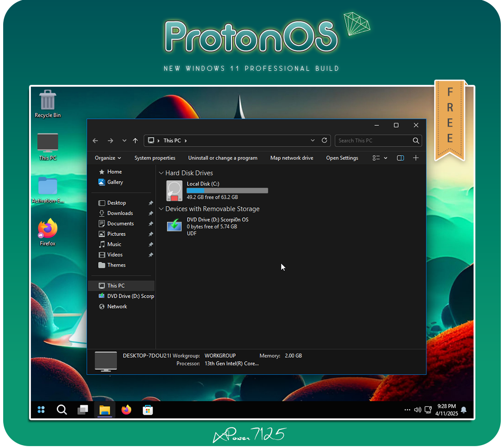Click pin icon beside Desktop
Image resolution: width=504 pixels, height=447 pixels.
point(150,203)
